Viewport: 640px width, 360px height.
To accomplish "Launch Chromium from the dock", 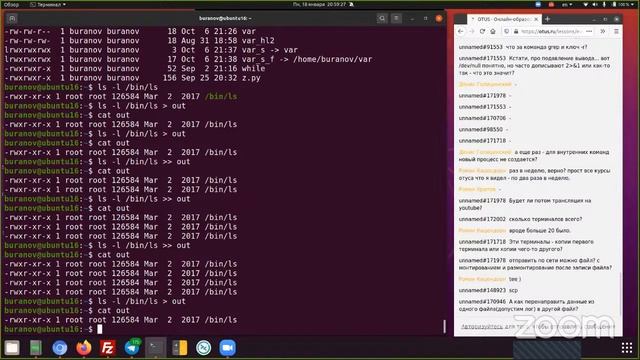I will [x=60, y=348].
